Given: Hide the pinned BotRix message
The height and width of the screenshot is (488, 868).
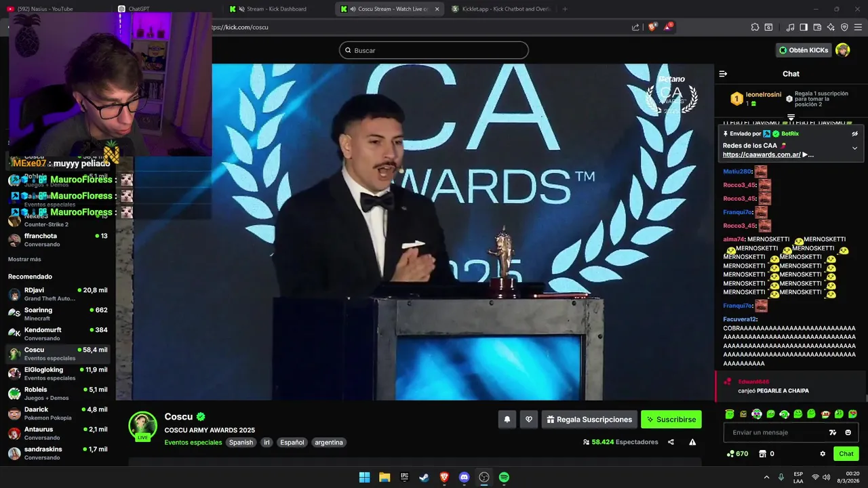Looking at the screenshot, I should coord(854,134).
